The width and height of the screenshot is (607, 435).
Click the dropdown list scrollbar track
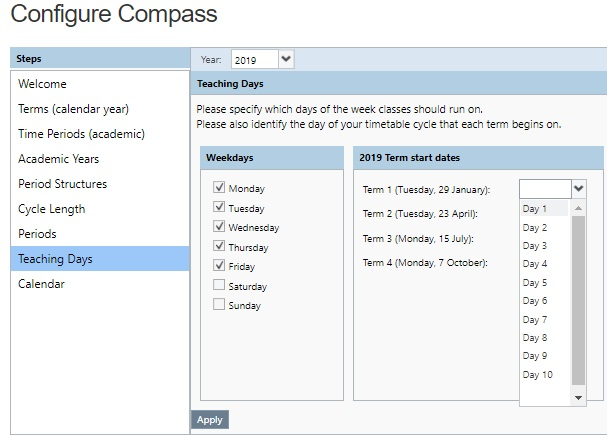click(578, 300)
